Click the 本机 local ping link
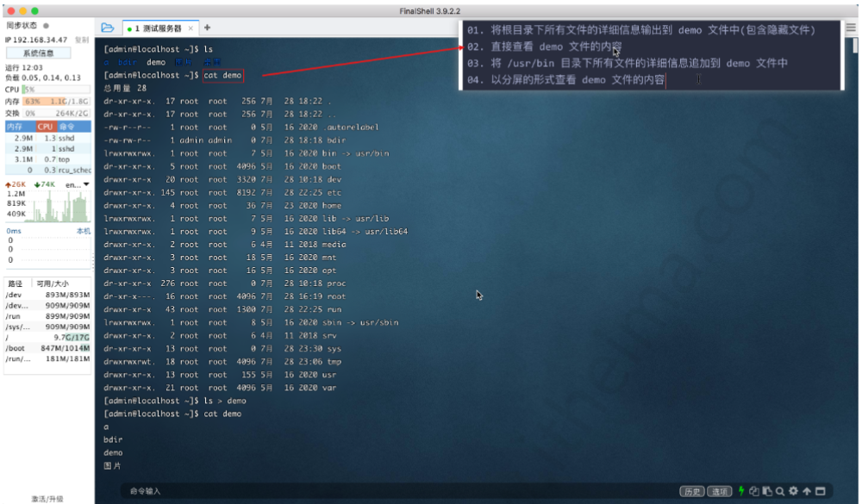Image resolution: width=862 pixels, height=504 pixels. coord(83,231)
